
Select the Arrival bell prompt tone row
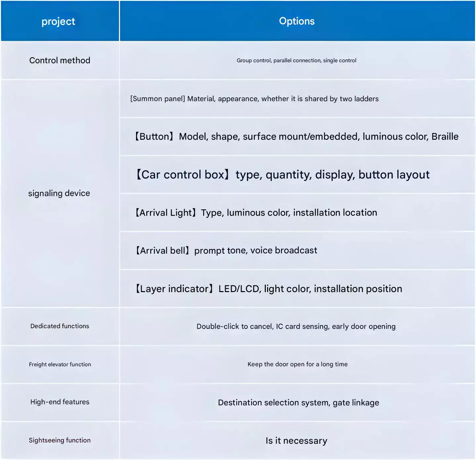coord(297,250)
